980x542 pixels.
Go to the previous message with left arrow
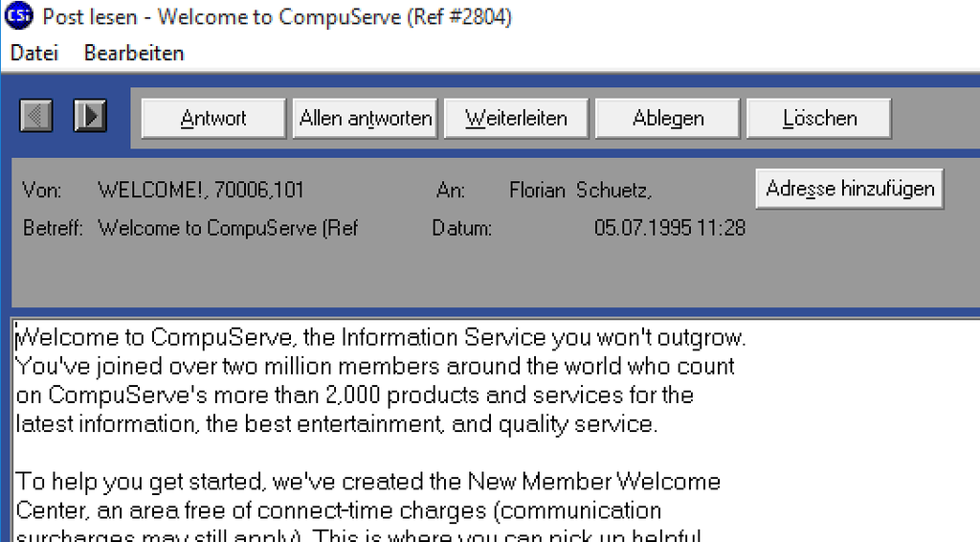click(x=36, y=117)
